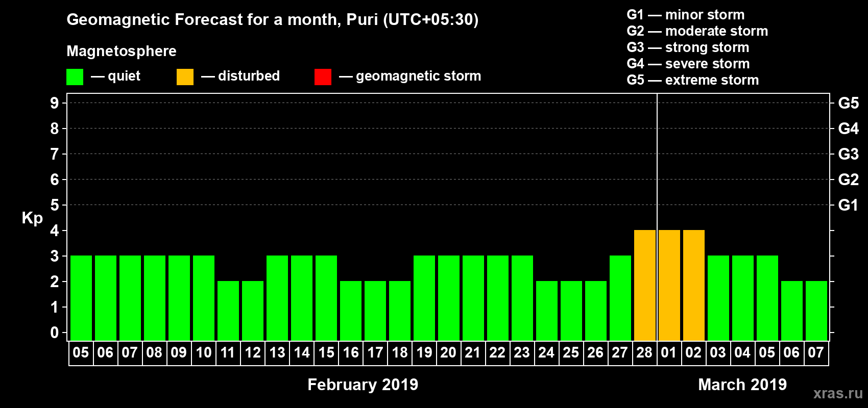Select the orange bar for March 01
Viewport: 868px width, 408px height.
pyautogui.click(x=669, y=285)
